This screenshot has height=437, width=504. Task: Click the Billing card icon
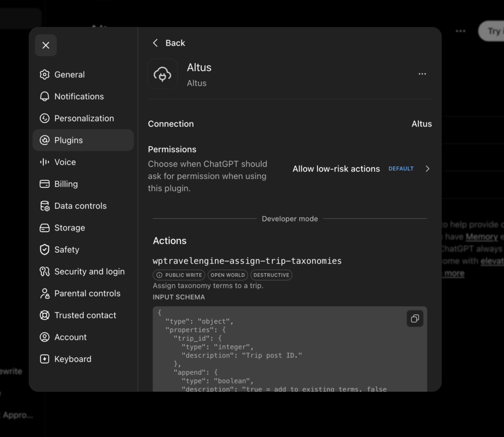click(44, 184)
